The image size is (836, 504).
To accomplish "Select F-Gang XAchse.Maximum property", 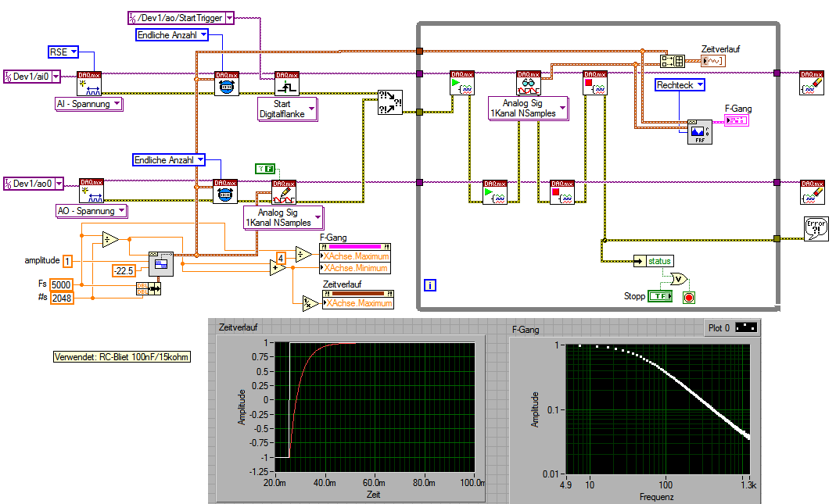I will (x=355, y=256).
